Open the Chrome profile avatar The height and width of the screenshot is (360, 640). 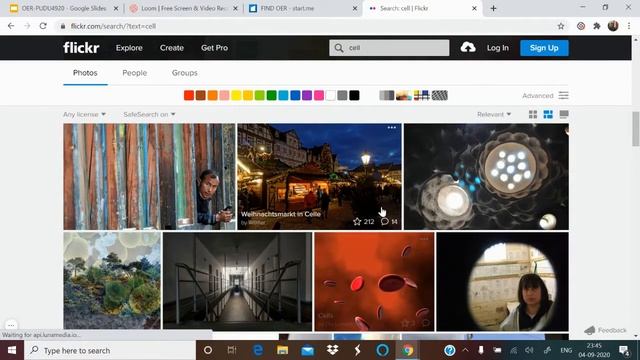613,26
